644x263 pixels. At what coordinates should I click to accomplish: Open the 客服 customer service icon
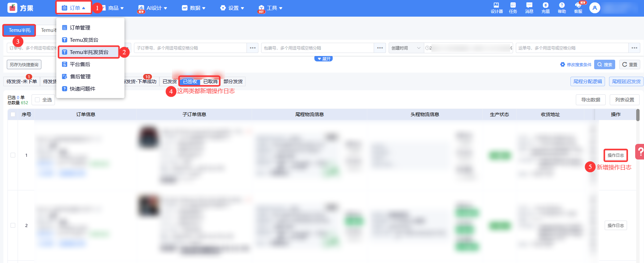pyautogui.click(x=578, y=8)
